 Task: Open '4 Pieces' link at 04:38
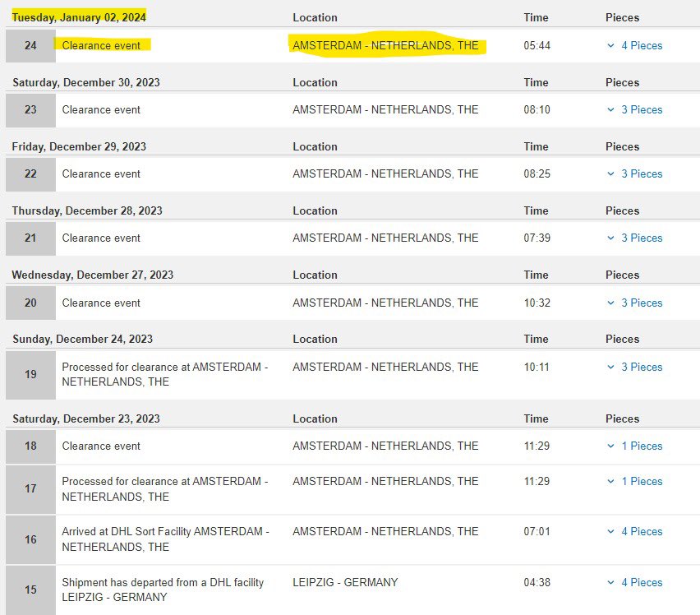pos(642,582)
